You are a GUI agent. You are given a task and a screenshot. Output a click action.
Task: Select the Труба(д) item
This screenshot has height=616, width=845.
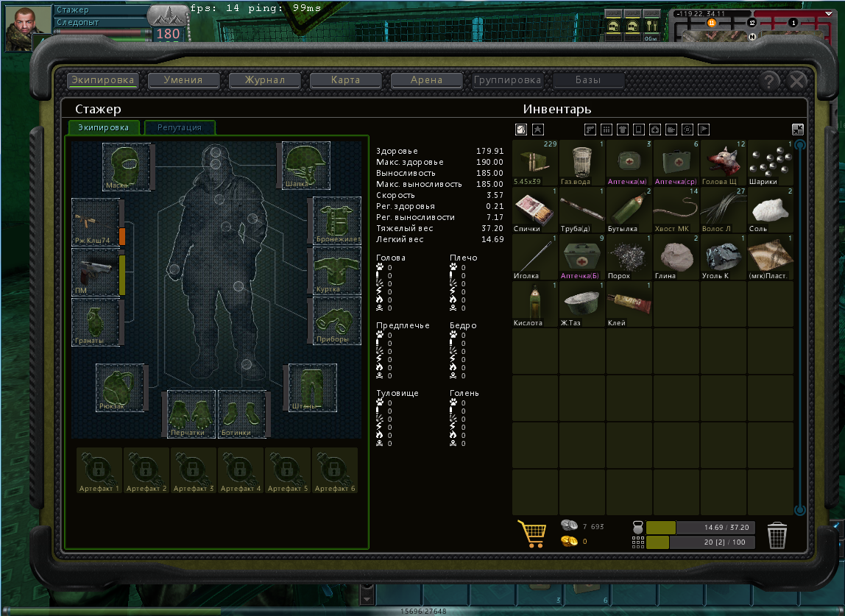(x=582, y=210)
